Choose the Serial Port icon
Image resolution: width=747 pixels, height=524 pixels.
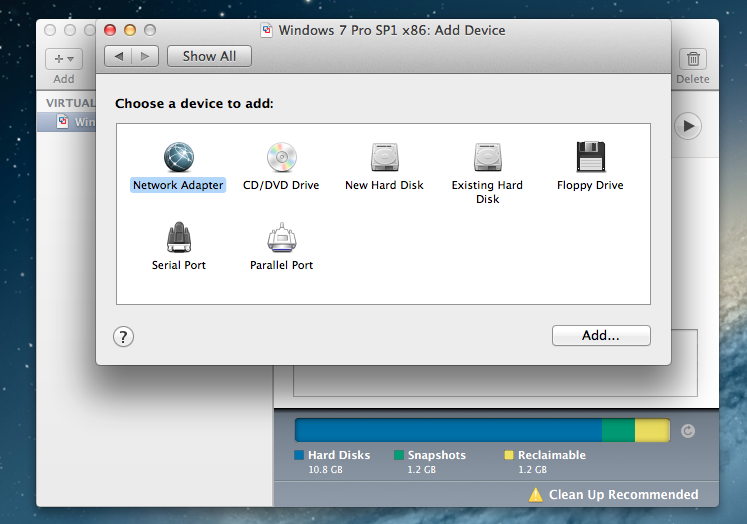coord(178,238)
